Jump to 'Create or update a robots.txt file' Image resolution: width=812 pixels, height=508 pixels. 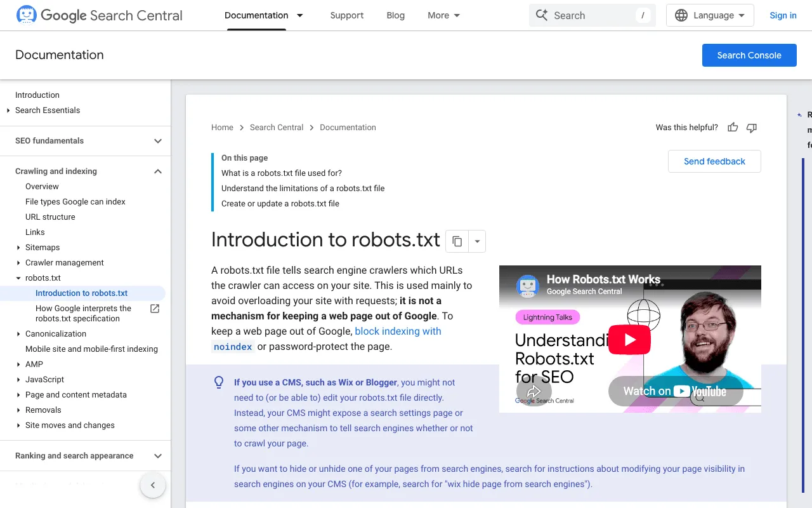[280, 204]
